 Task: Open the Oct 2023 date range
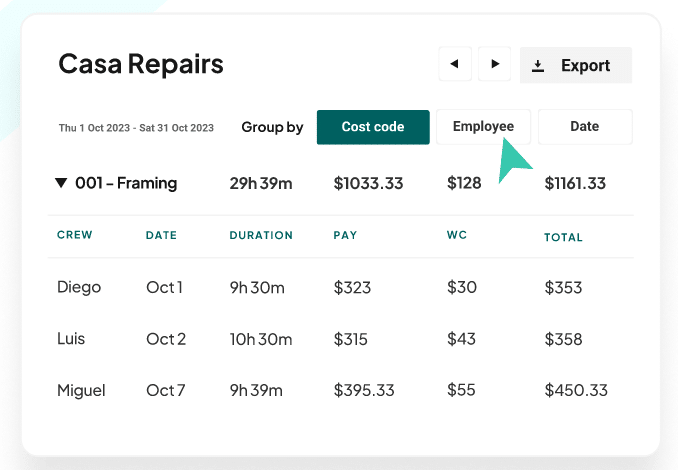136,128
